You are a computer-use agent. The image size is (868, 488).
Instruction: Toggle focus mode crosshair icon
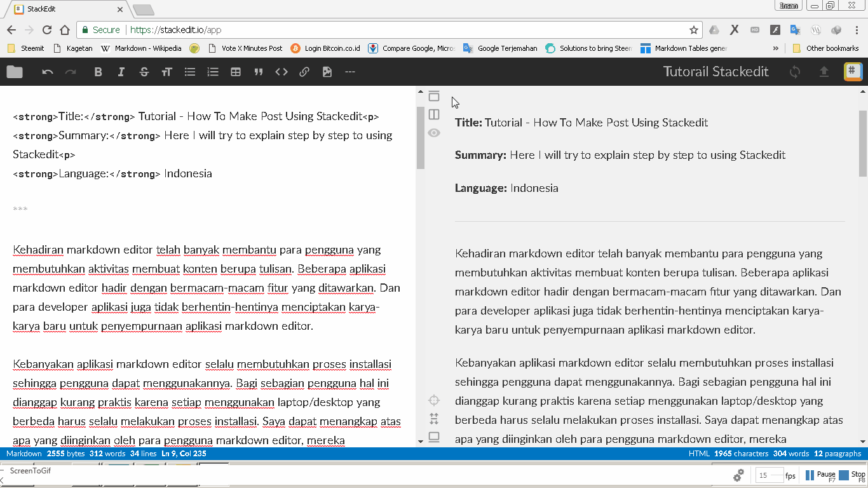click(x=434, y=400)
